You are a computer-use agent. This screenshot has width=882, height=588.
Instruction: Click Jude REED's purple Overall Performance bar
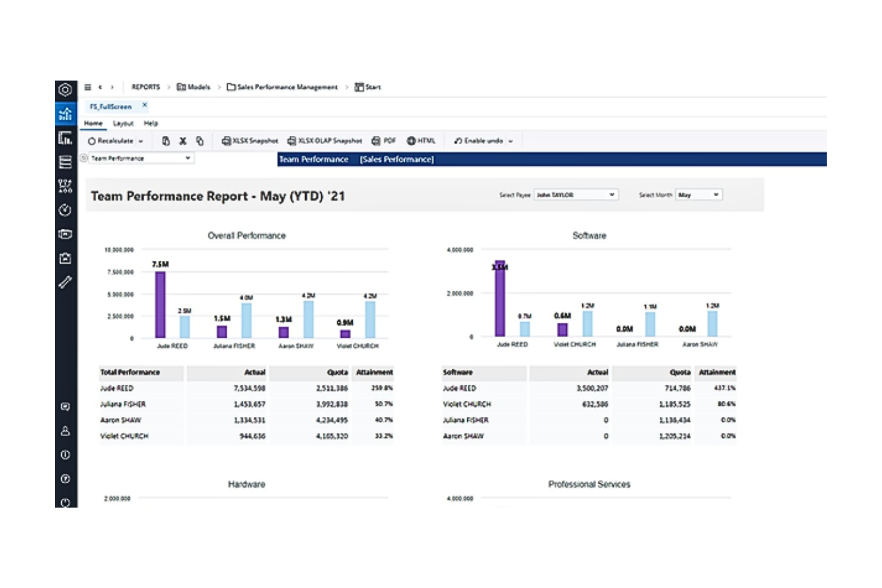159,304
